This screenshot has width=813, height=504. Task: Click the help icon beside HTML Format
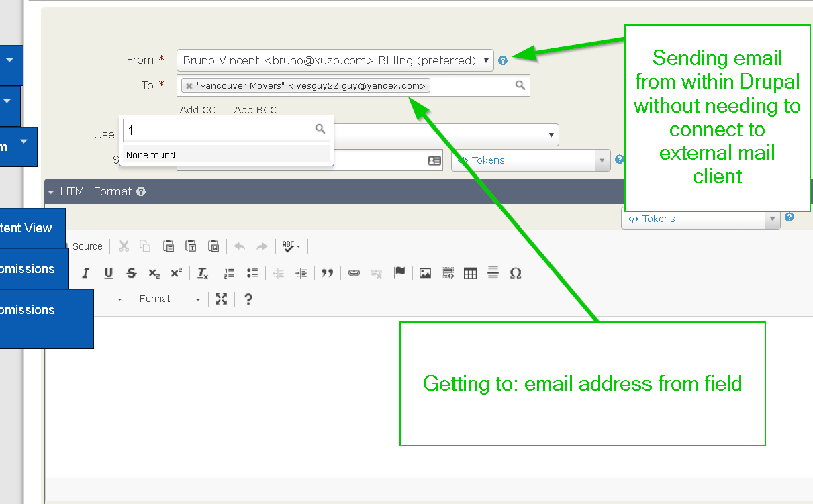141,191
